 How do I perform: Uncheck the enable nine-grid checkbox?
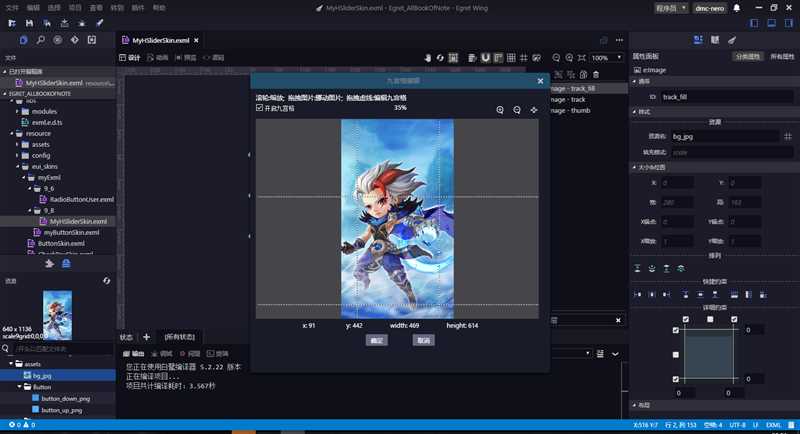click(x=259, y=108)
